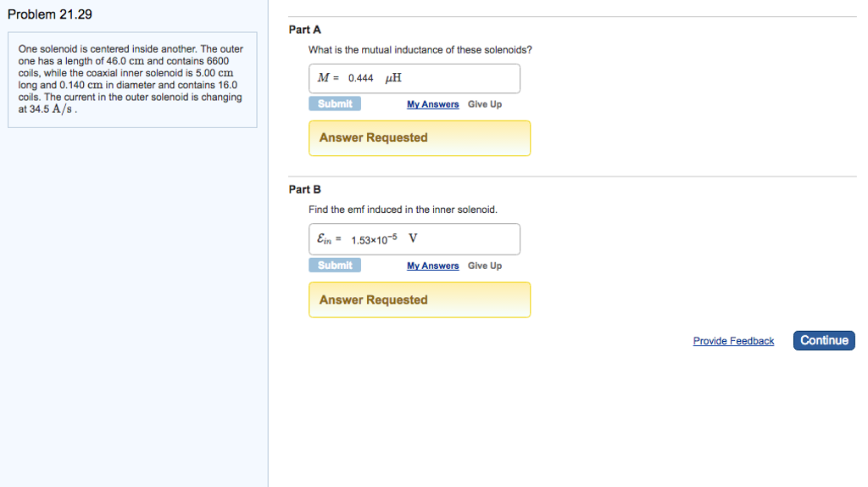Click the μH unit in Part A answer

pos(393,78)
